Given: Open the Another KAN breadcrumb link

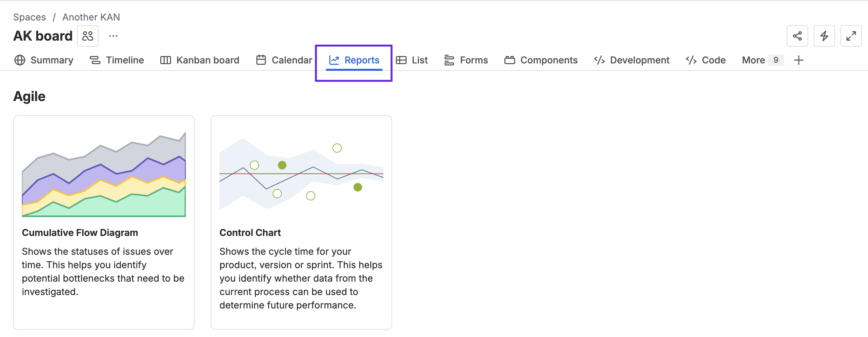Looking at the screenshot, I should [x=90, y=17].
